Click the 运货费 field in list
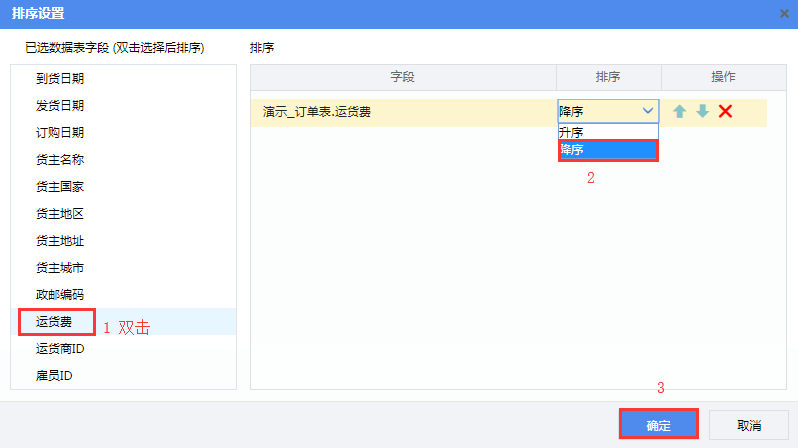Image resolution: width=798 pixels, height=448 pixels. [x=55, y=322]
